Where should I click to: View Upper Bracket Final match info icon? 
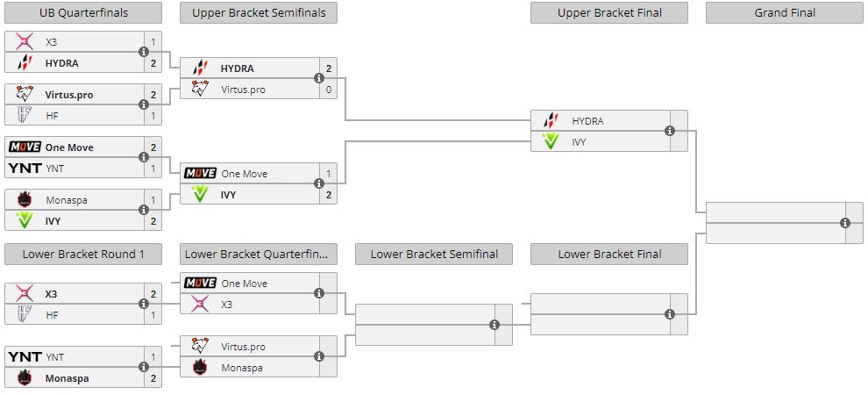670,131
